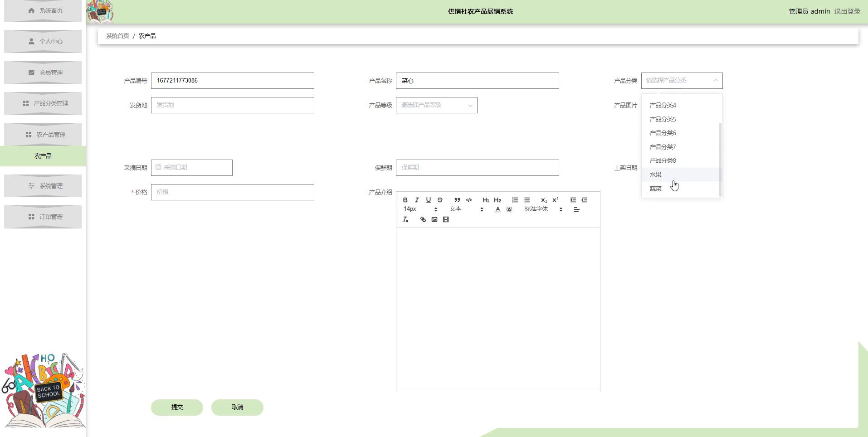This screenshot has width=868, height=437.
Task: Click the grid icon beside 订单管理
Action: coord(31,217)
